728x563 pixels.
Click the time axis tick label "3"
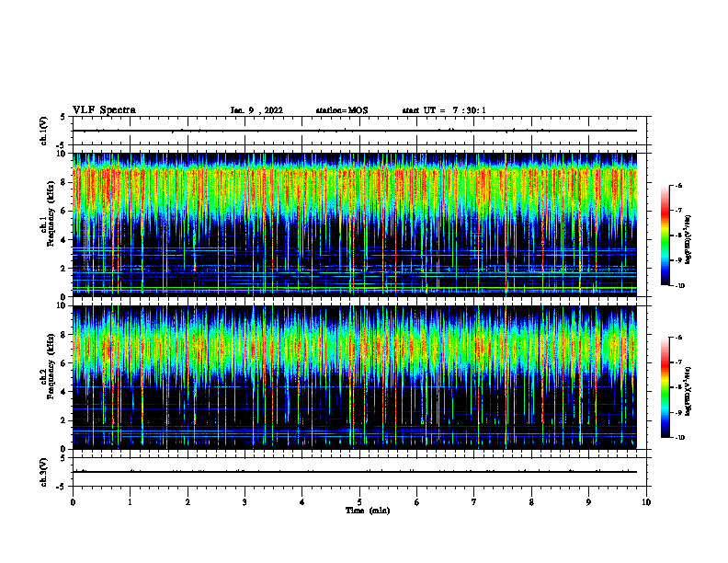[x=245, y=502]
